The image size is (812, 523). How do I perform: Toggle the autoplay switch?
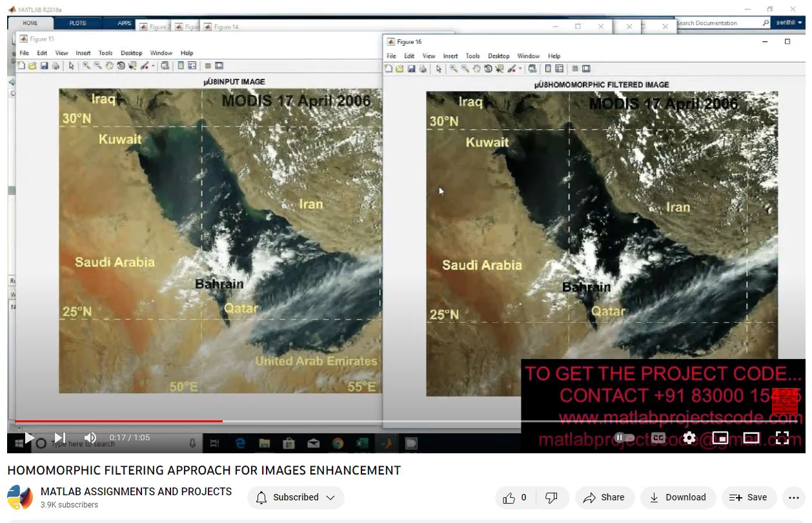624,438
